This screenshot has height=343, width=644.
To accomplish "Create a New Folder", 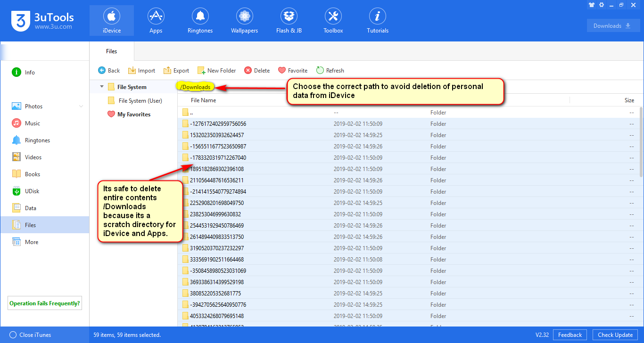I will point(216,71).
